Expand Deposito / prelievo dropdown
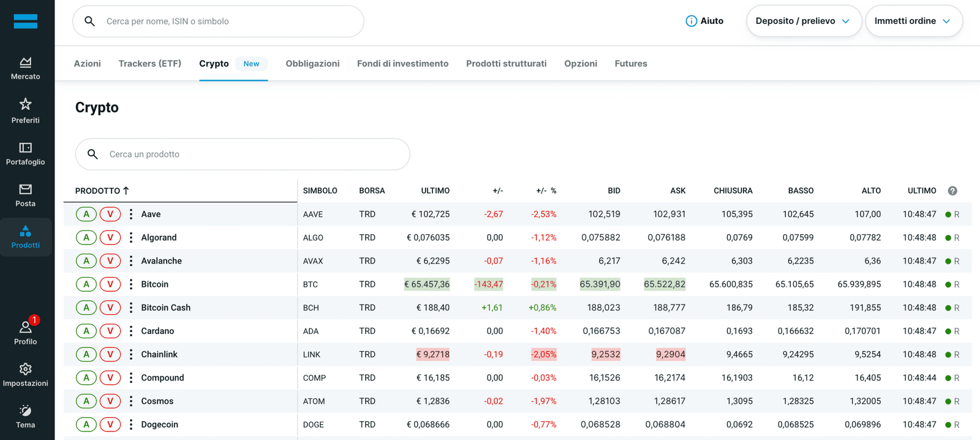The image size is (980, 440). (x=804, y=21)
